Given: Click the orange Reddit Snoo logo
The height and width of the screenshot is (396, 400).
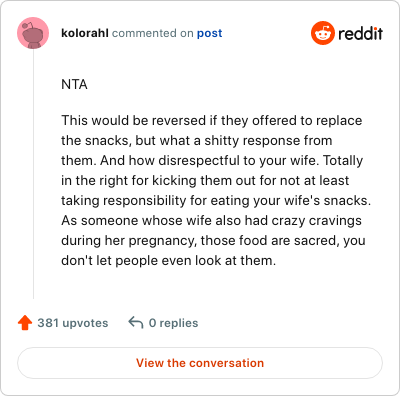Looking at the screenshot, I should 323,33.
